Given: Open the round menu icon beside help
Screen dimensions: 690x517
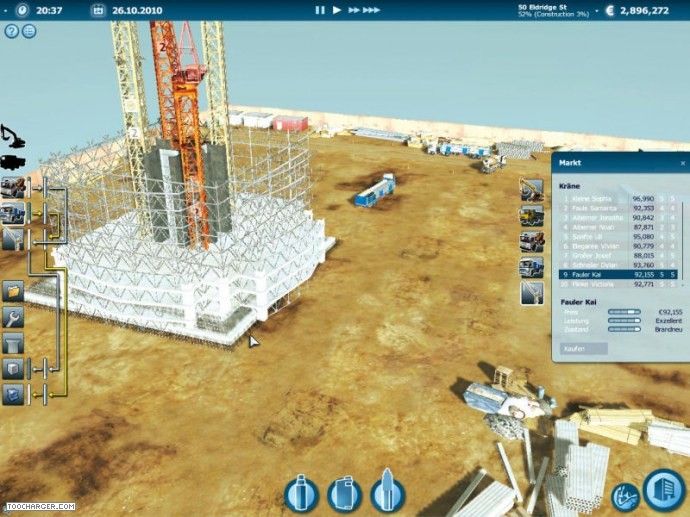Looking at the screenshot, I should 29,31.
